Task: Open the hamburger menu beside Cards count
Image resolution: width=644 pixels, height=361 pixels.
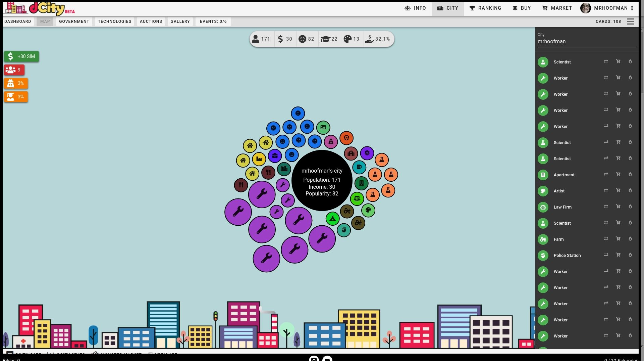Action: pos(630,21)
